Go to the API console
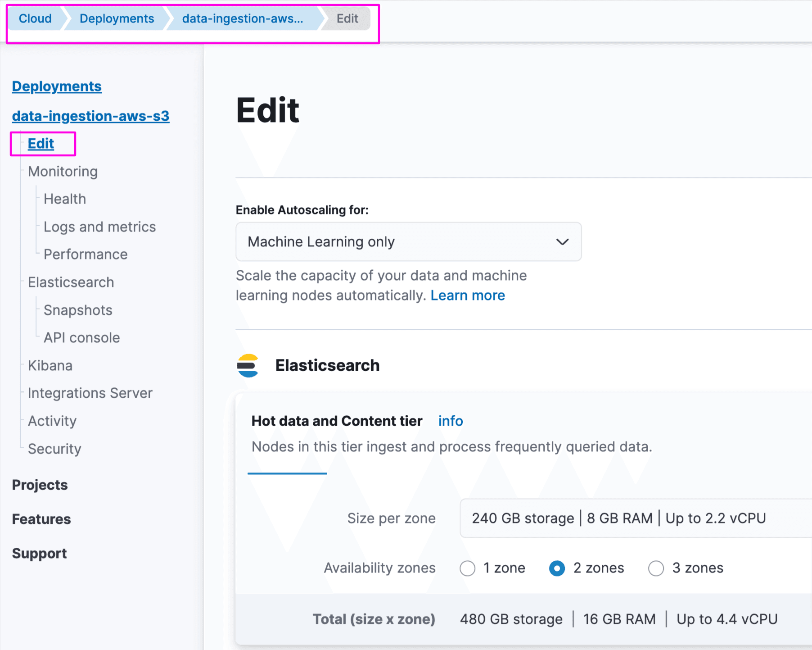This screenshot has height=650, width=812. [x=81, y=337]
